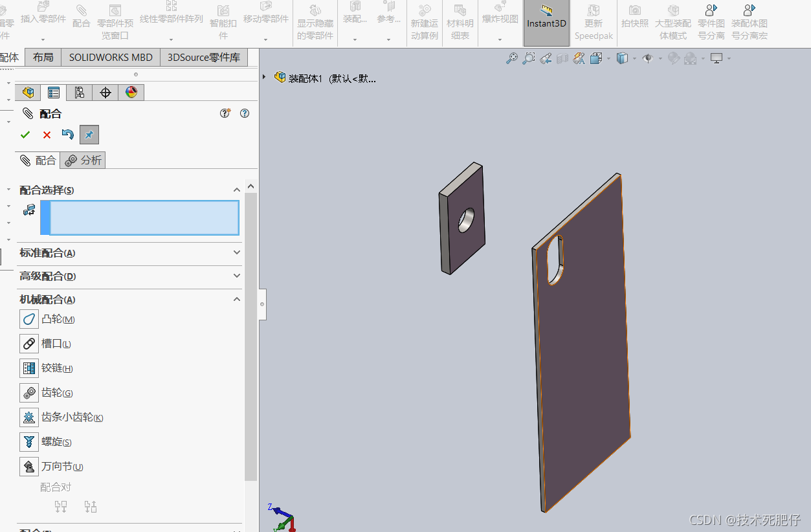Collapse the 配合选择 section
Image resolution: width=811 pixels, height=532 pixels.
[x=237, y=190]
